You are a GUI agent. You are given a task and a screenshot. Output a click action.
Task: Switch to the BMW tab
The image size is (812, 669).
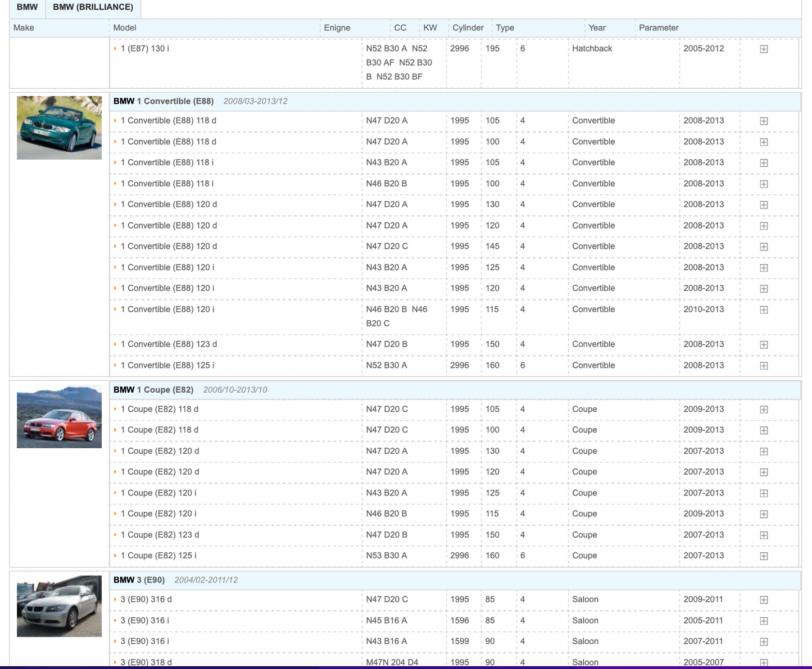coord(28,8)
